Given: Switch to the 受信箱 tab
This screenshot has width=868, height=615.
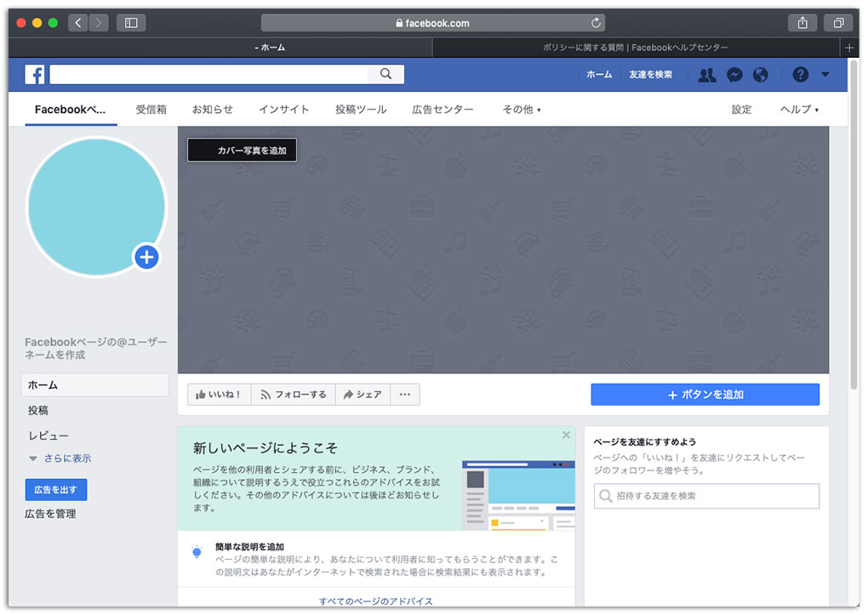Looking at the screenshot, I should point(151,109).
